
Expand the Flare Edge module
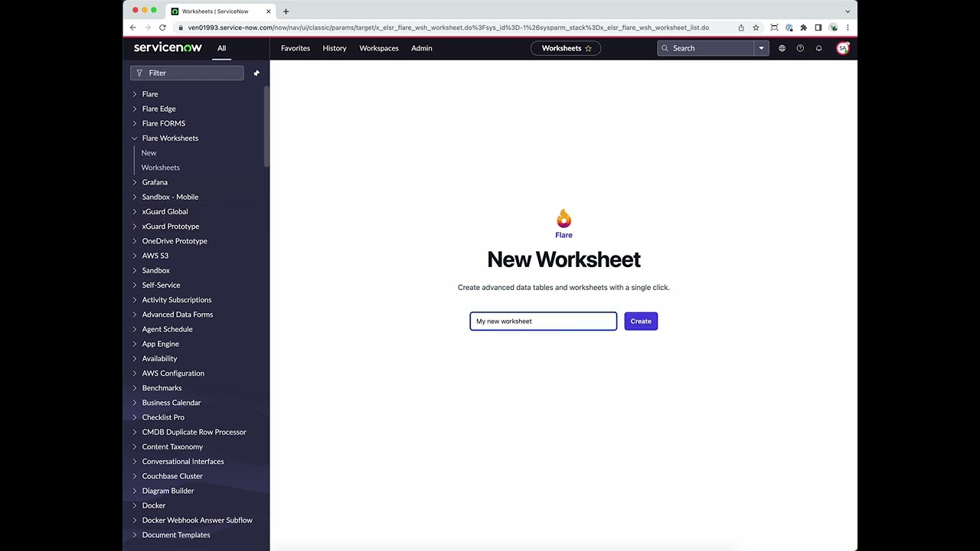[x=135, y=109]
